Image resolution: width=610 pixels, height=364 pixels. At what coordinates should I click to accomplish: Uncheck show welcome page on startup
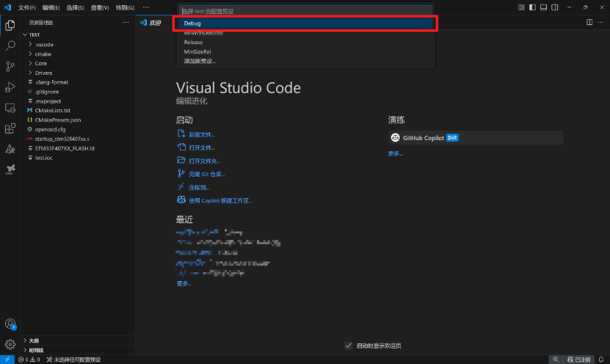349,346
